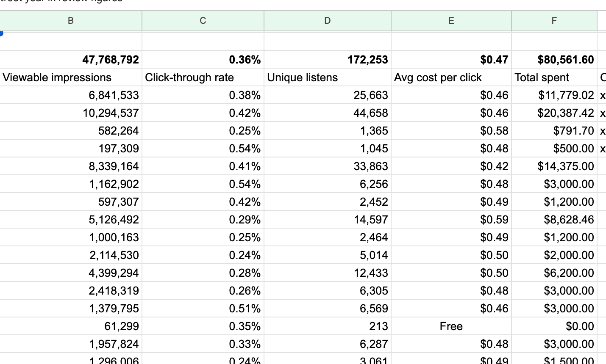Screen dimensions: 606x364
Task: Select the 47,768,792 total impressions cell
Action: point(70,60)
